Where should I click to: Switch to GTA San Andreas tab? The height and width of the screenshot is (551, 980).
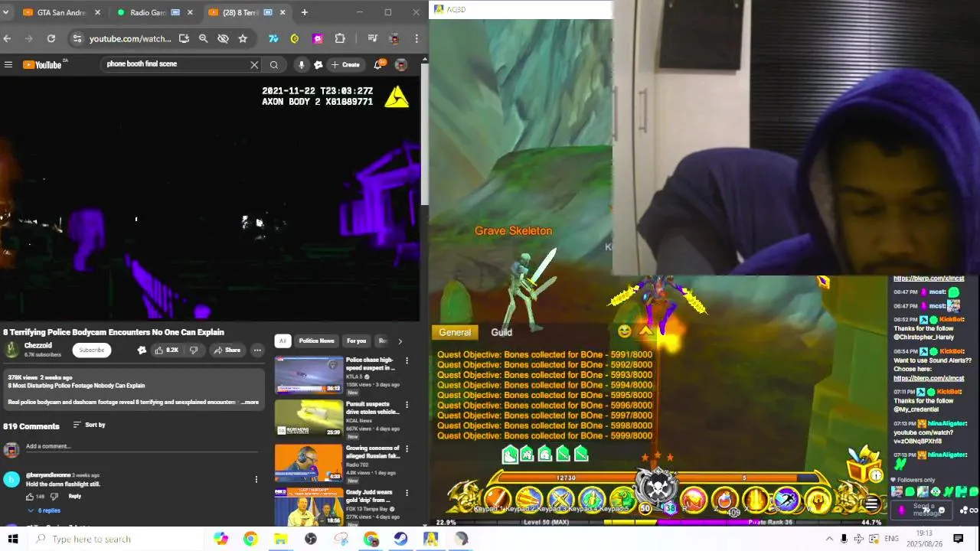coord(61,12)
